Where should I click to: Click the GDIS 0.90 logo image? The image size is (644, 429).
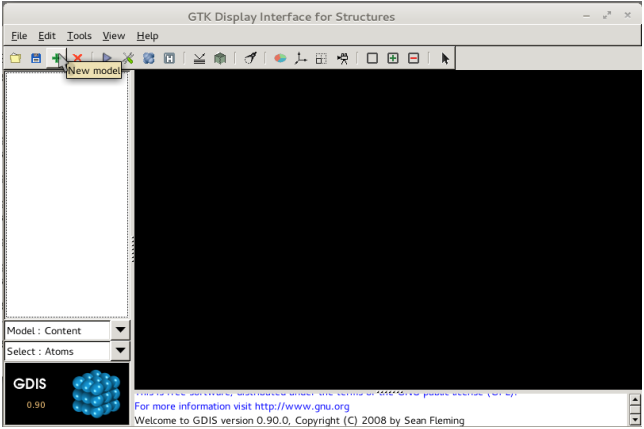(67, 394)
